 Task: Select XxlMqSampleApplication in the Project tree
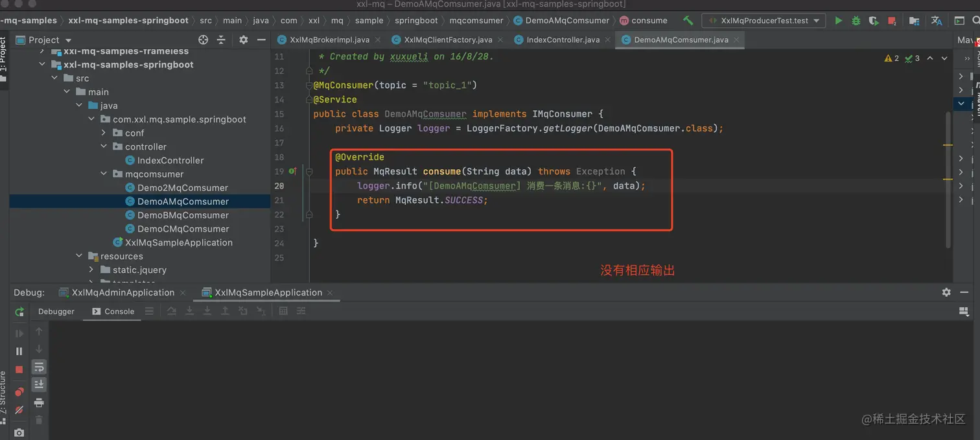173,242
